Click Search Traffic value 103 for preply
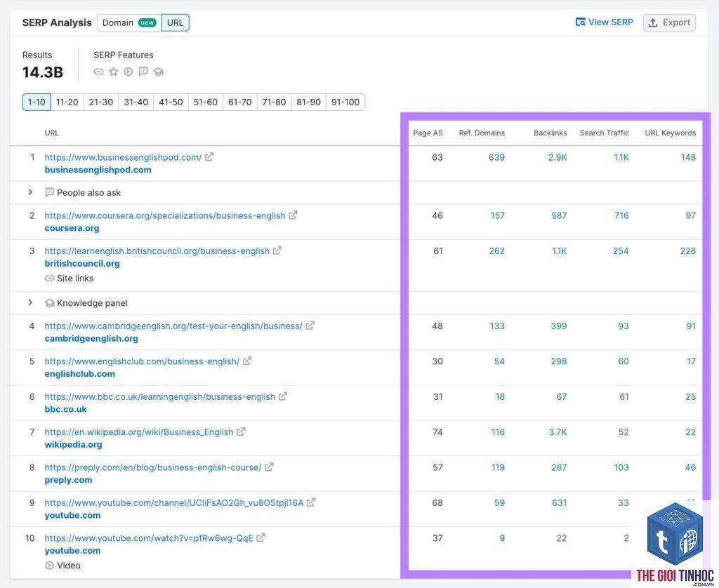 (x=621, y=467)
